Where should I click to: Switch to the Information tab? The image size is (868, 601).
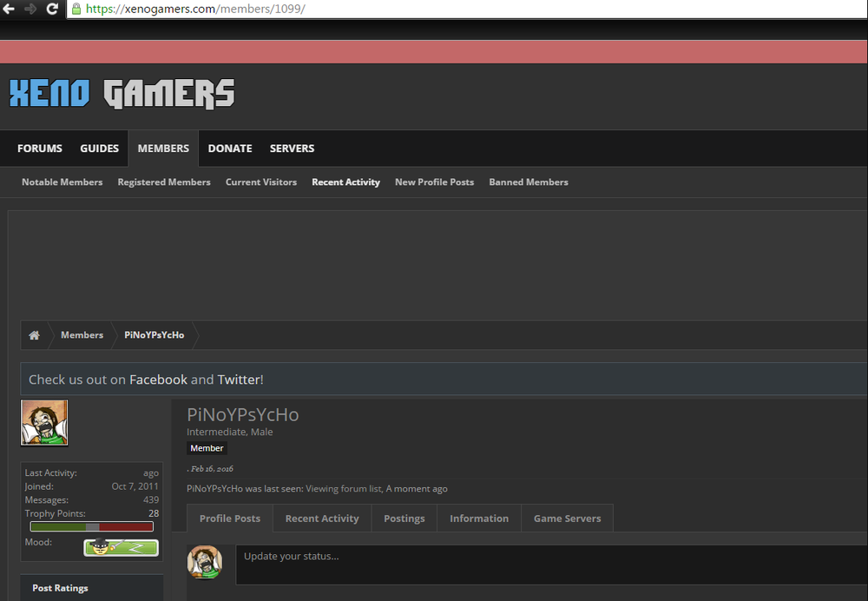[x=479, y=518]
